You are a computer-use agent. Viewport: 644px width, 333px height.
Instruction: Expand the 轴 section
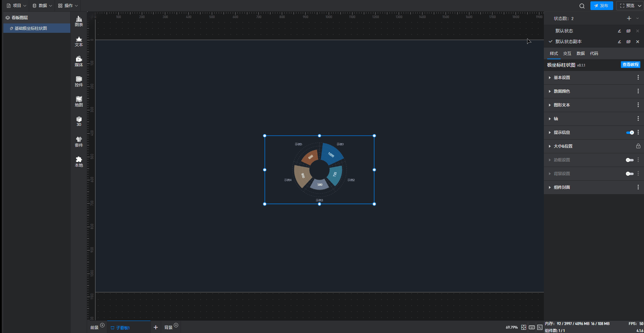click(550, 119)
